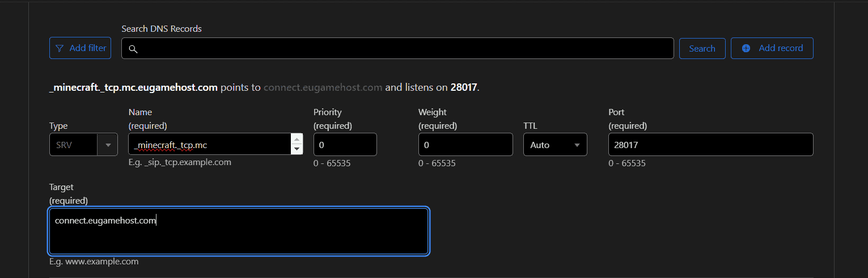Viewport: 868px width, 278px height.
Task: Edit the Weight field
Action: pyautogui.click(x=465, y=145)
